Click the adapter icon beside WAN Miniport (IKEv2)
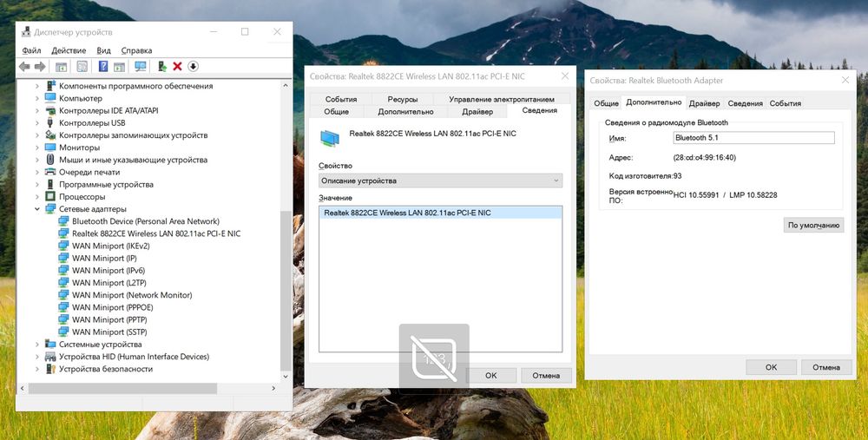868x440 pixels. 63,246
